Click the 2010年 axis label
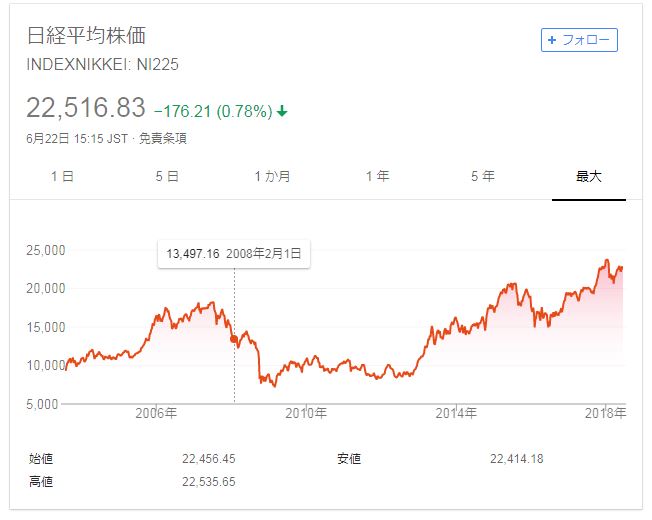The width and height of the screenshot is (652, 520). [x=306, y=413]
